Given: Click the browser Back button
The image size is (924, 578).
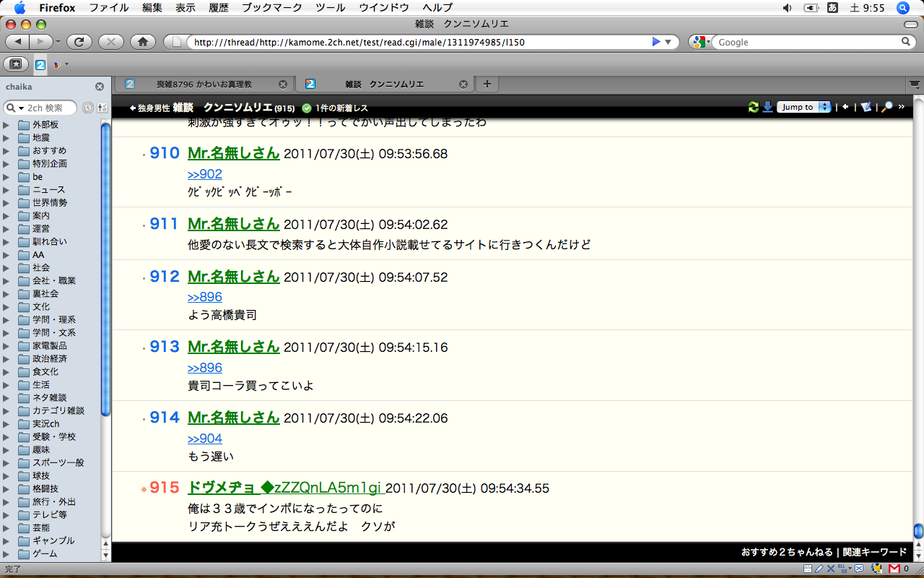Looking at the screenshot, I should pos(17,42).
